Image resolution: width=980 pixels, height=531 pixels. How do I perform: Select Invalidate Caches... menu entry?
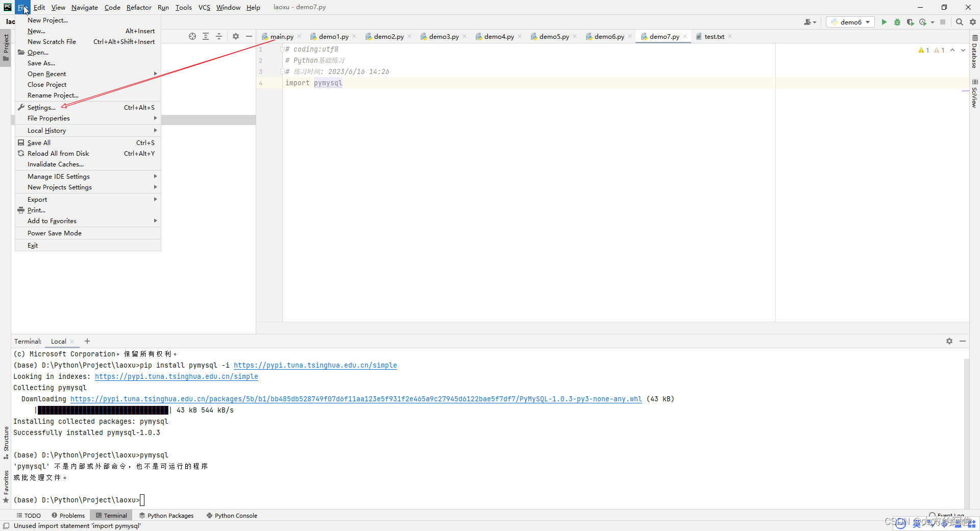[88, 164]
